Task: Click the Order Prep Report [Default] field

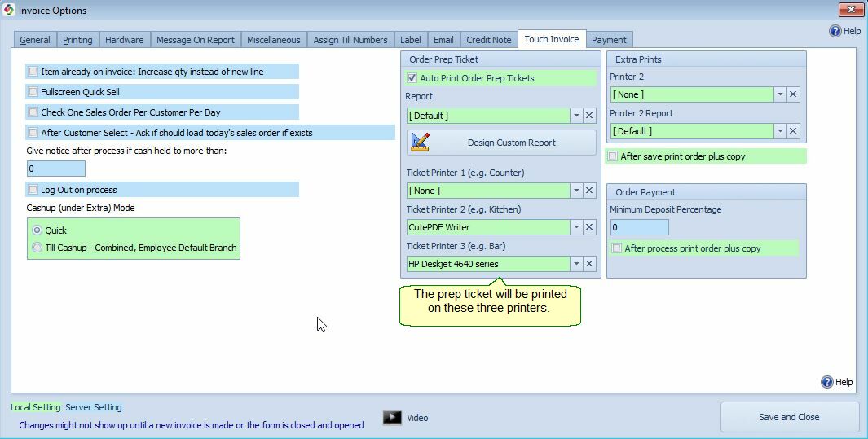Action: [488, 116]
